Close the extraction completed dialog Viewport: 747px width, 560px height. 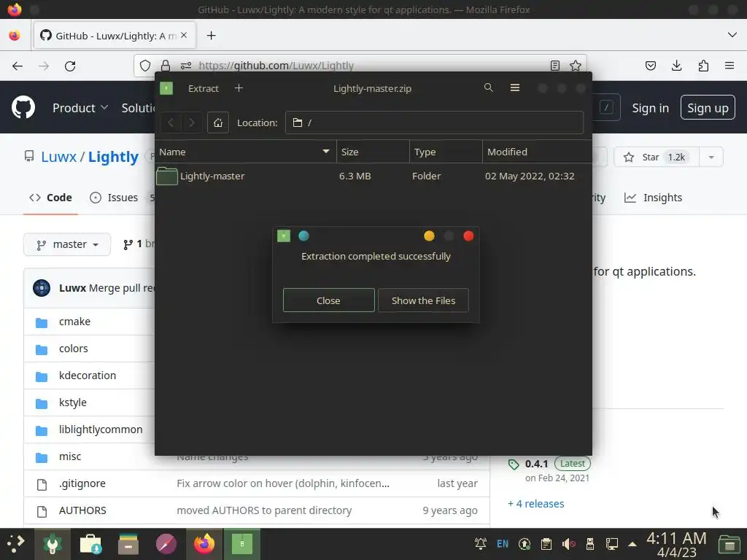point(328,300)
